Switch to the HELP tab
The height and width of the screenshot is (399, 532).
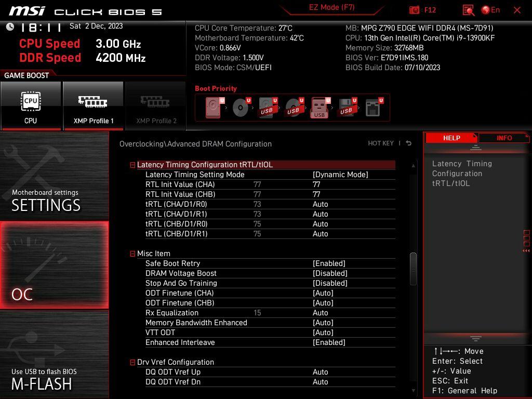451,138
